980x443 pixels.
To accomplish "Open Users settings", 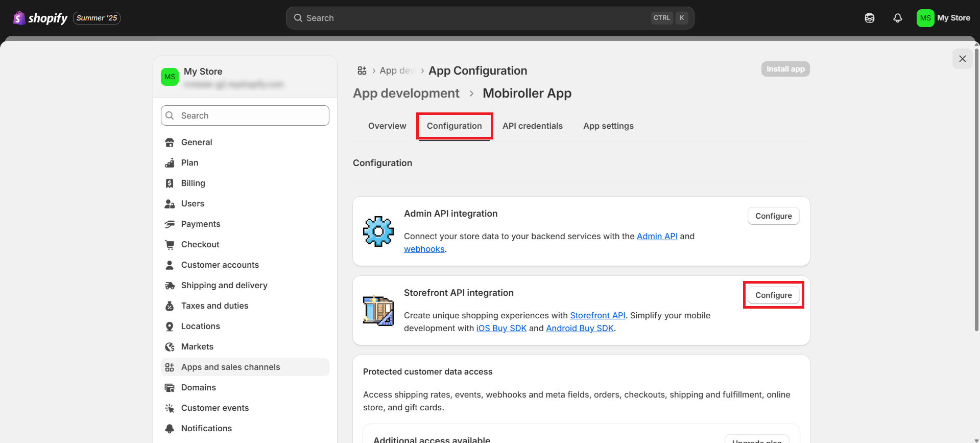I will pyautogui.click(x=245, y=203).
